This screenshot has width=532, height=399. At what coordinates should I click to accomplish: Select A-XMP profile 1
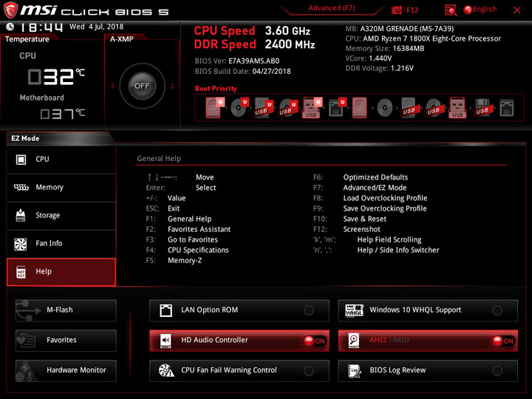point(172,86)
